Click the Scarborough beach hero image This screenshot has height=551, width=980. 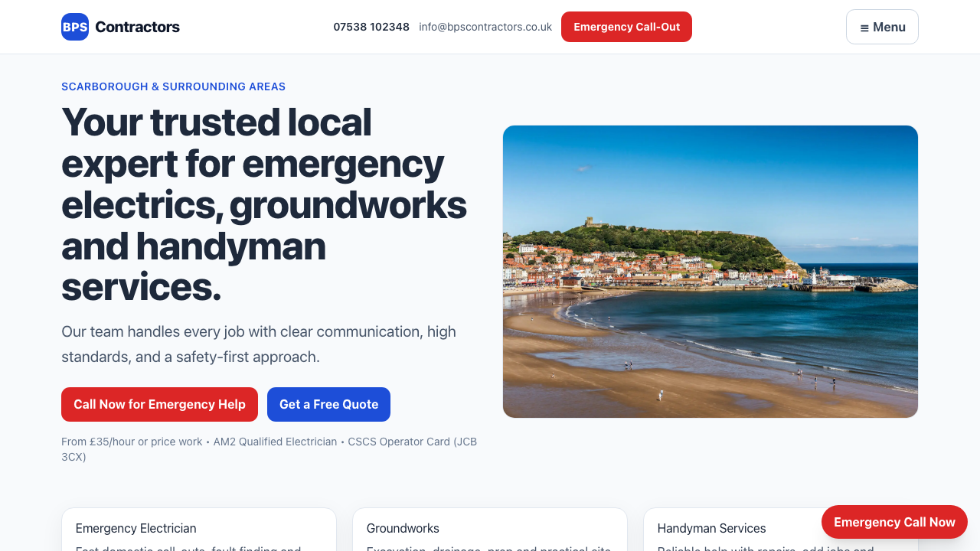[710, 271]
